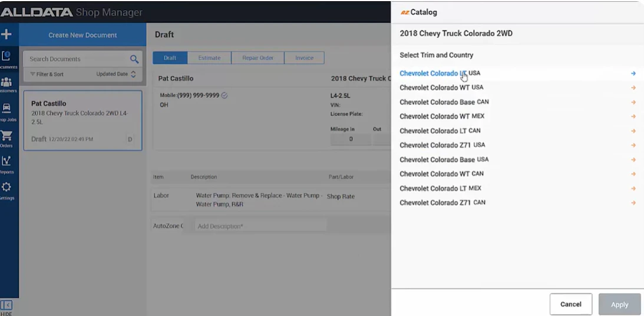Switch to the Draft tab

pos(170,58)
